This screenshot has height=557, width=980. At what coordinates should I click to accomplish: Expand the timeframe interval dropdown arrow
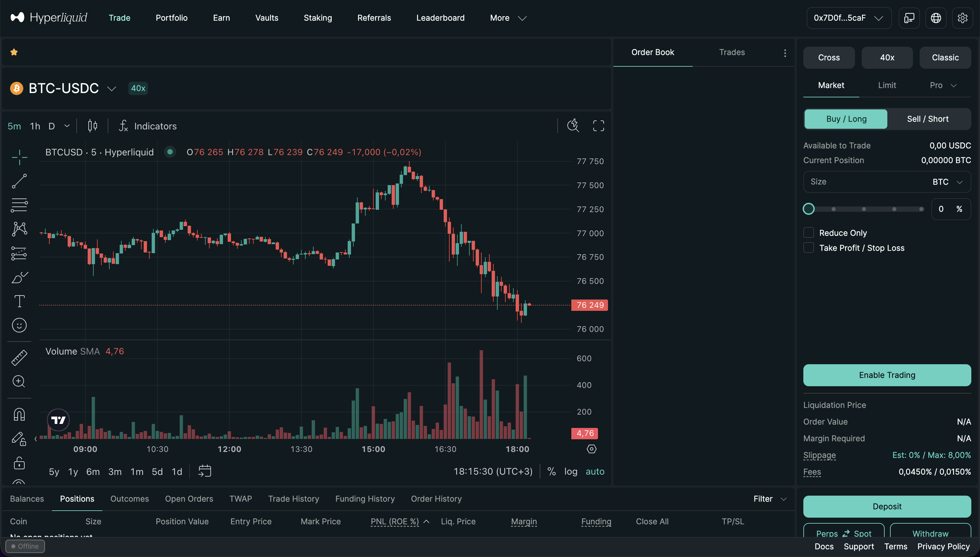pos(67,126)
